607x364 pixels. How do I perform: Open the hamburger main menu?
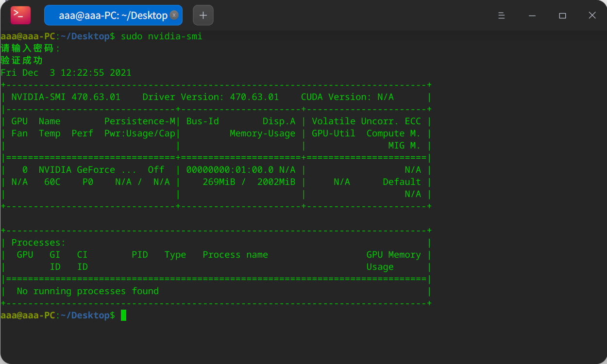click(x=502, y=16)
